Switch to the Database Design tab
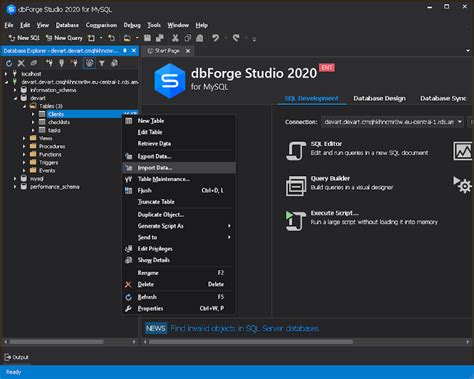 click(x=379, y=98)
